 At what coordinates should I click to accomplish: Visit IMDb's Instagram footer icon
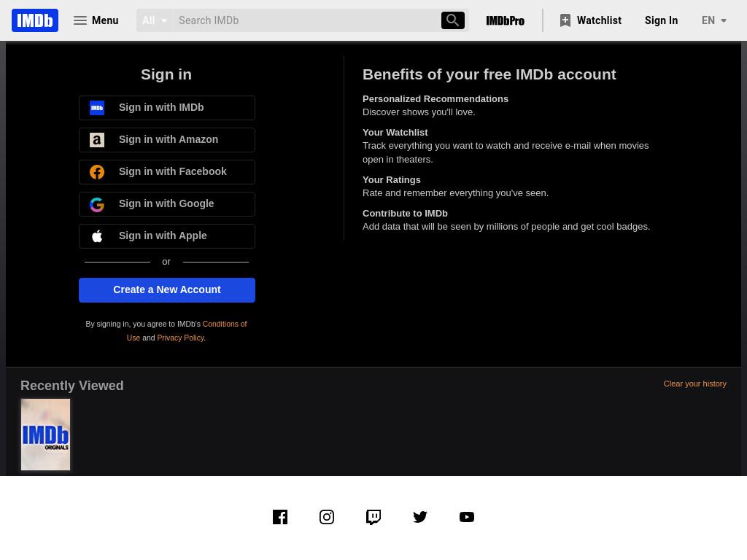327,517
